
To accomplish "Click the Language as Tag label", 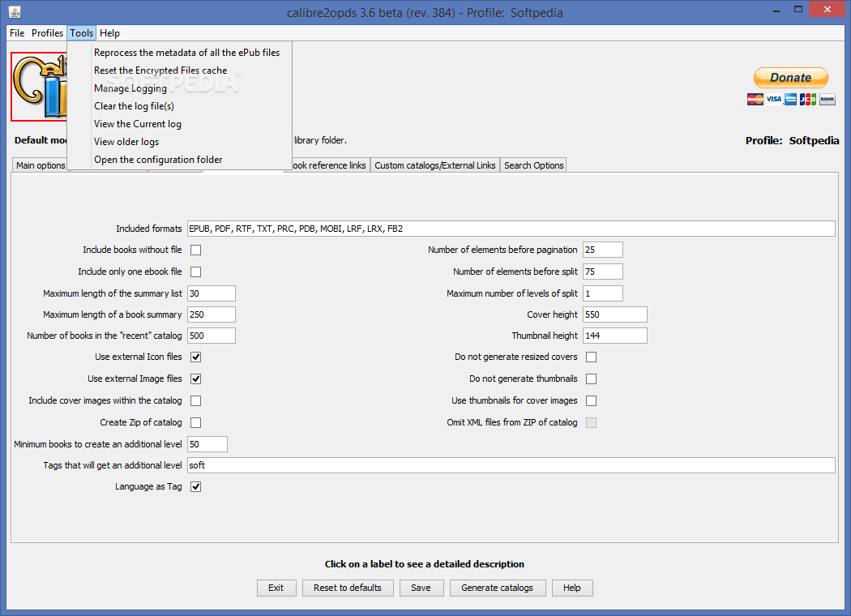I will [148, 487].
